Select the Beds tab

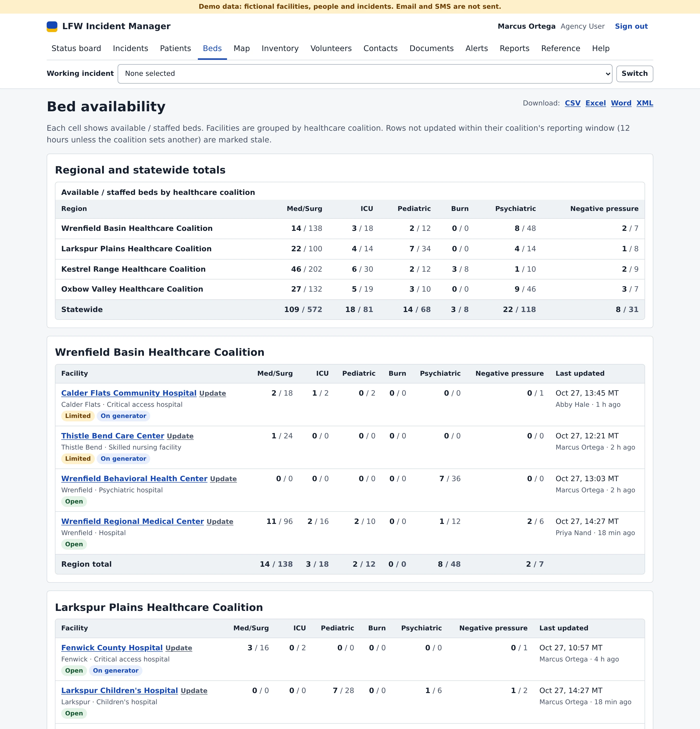point(212,48)
